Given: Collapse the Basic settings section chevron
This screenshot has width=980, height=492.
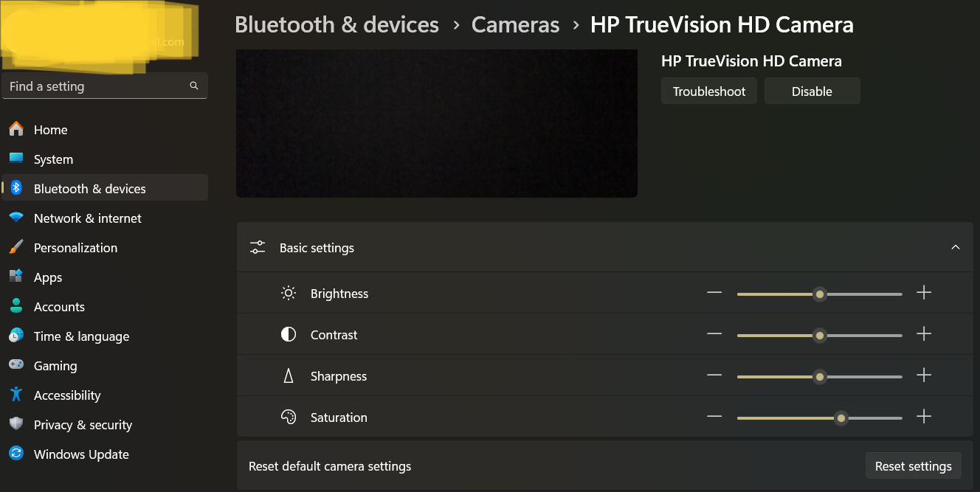Looking at the screenshot, I should click(956, 247).
